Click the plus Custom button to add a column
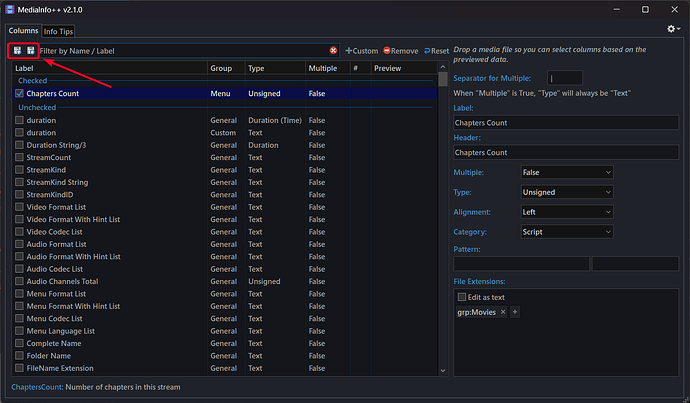 pyautogui.click(x=362, y=50)
